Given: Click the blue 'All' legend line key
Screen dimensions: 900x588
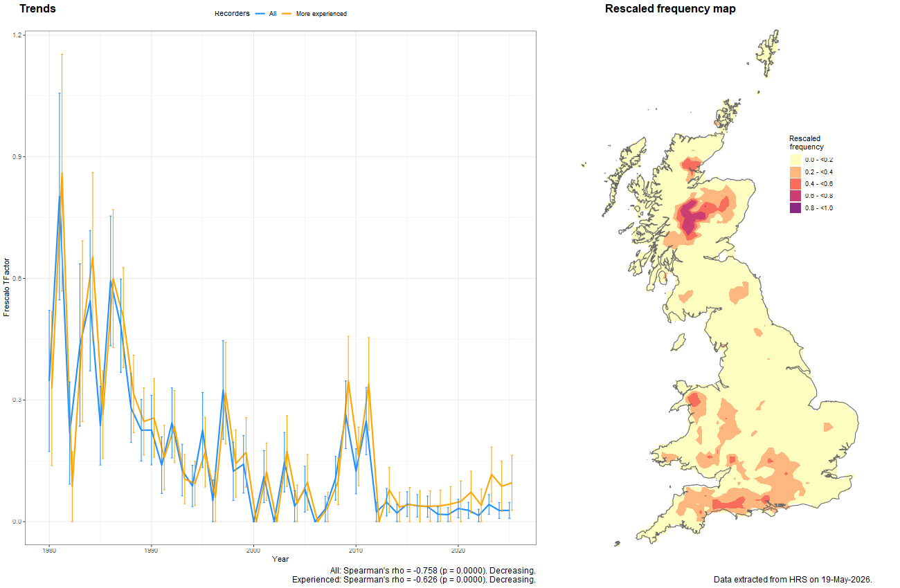Looking at the screenshot, I should point(261,14).
